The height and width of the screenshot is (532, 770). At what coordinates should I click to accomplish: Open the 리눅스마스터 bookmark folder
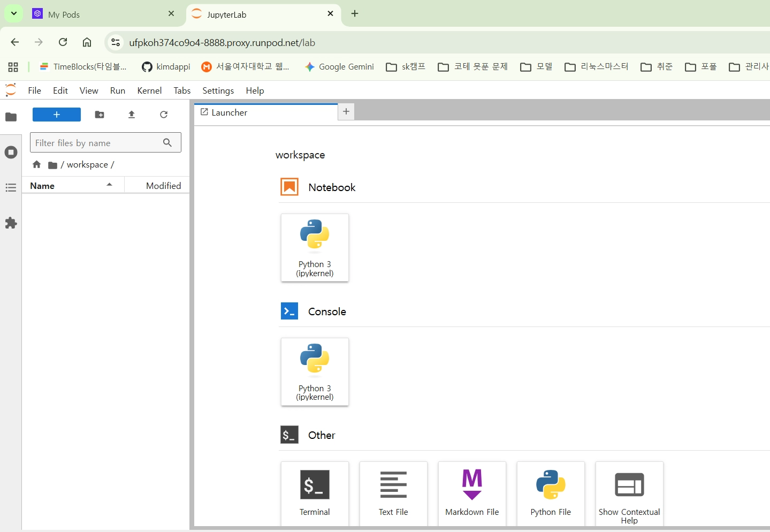click(x=597, y=67)
